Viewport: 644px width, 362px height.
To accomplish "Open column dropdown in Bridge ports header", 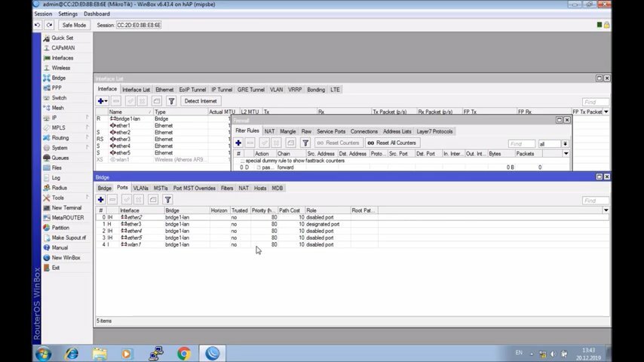I will click(x=606, y=210).
